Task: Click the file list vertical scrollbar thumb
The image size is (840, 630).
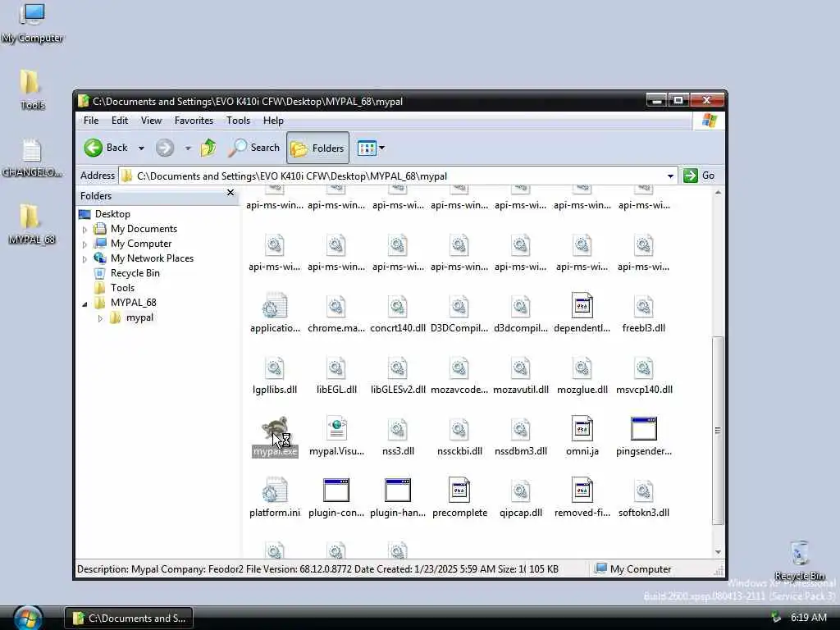Action: click(x=718, y=430)
